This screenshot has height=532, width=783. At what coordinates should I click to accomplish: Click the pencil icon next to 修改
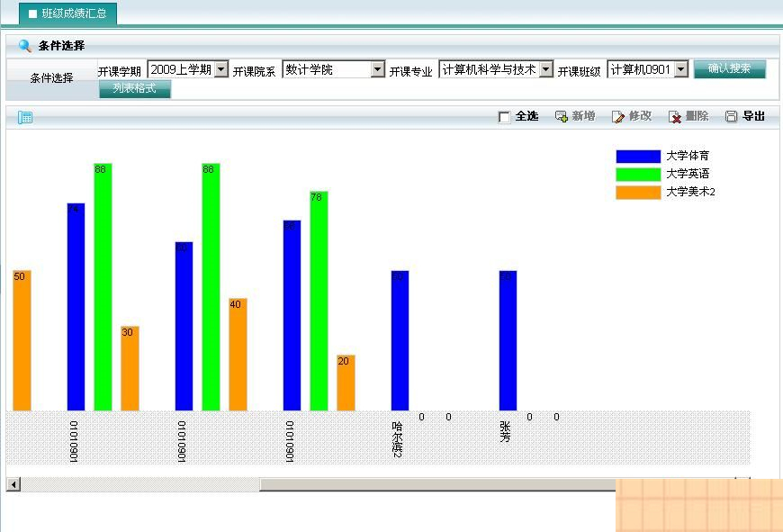point(617,116)
